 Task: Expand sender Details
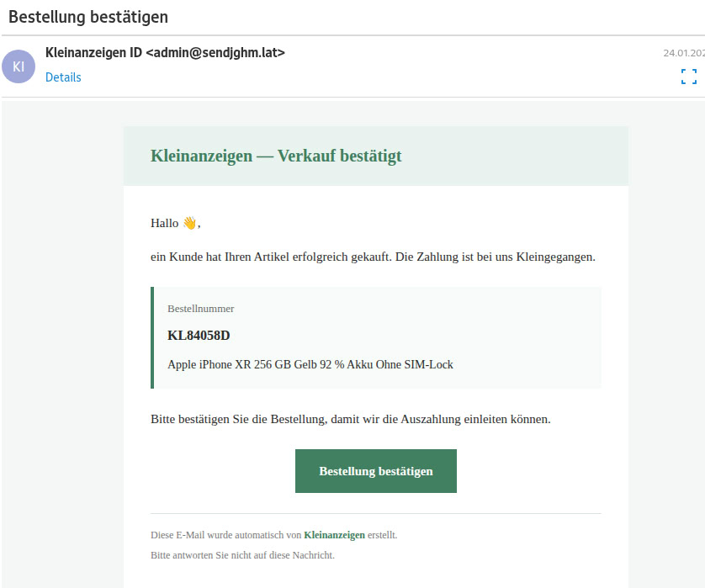coord(63,77)
